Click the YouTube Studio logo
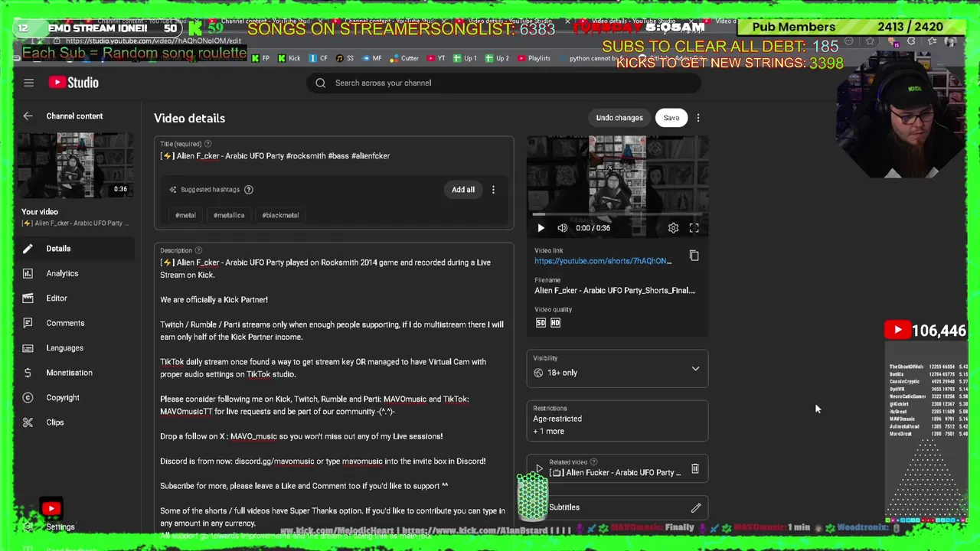This screenshot has height=551, width=980. (x=73, y=83)
